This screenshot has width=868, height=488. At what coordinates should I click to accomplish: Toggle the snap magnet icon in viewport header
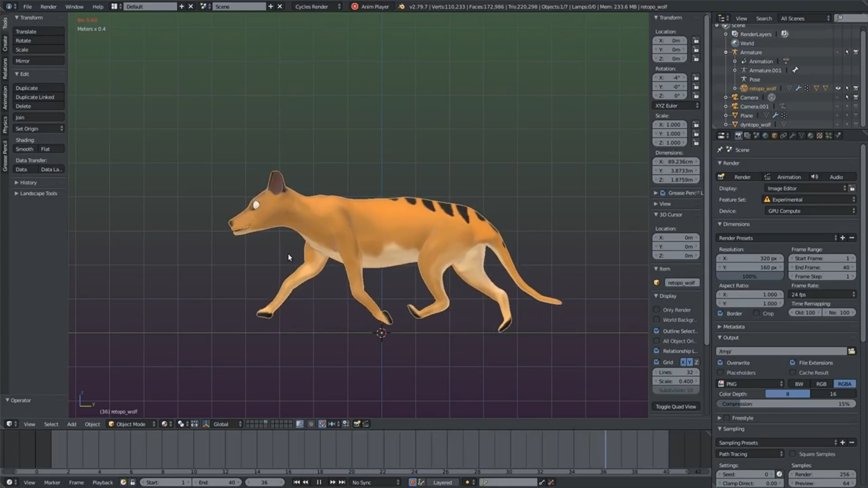coord(322,424)
